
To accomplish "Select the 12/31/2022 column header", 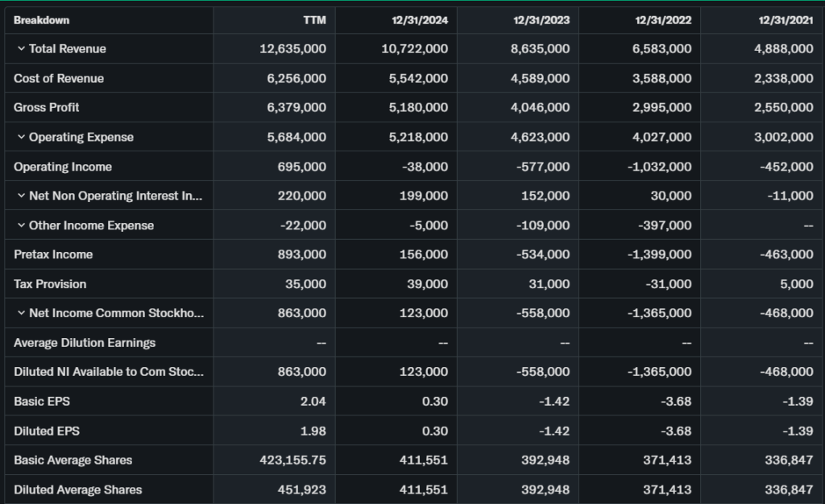I will [662, 20].
